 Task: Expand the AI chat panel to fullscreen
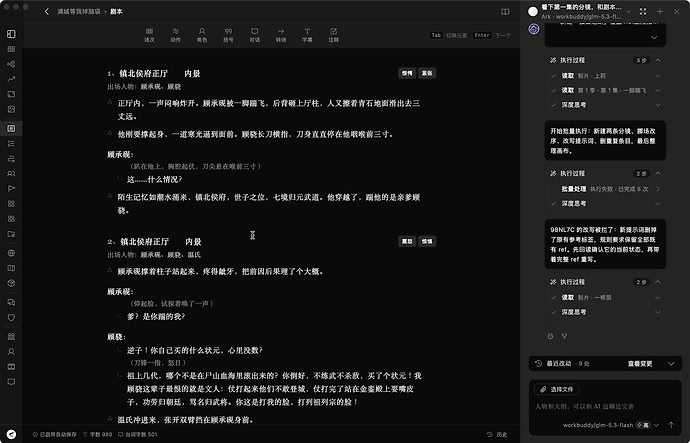(643, 12)
